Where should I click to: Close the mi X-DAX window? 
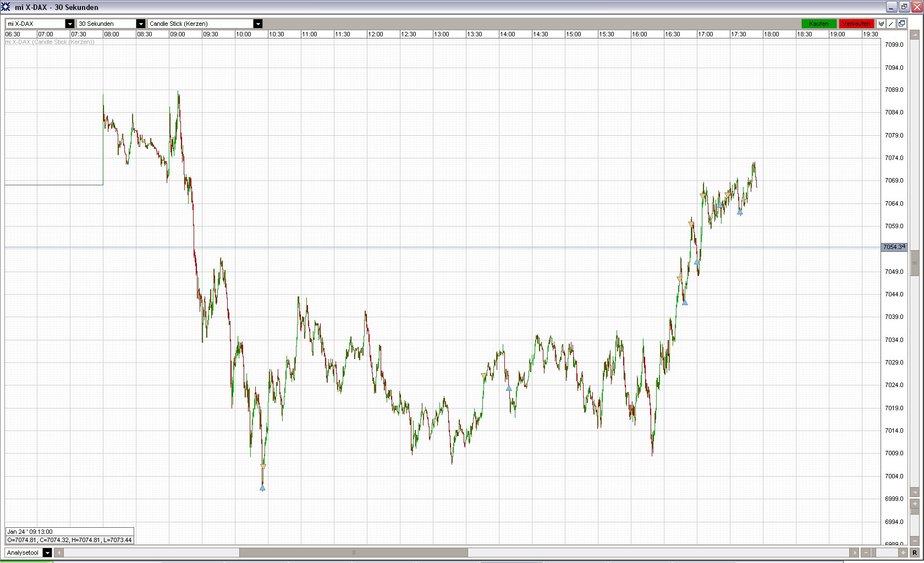pyautogui.click(x=916, y=7)
